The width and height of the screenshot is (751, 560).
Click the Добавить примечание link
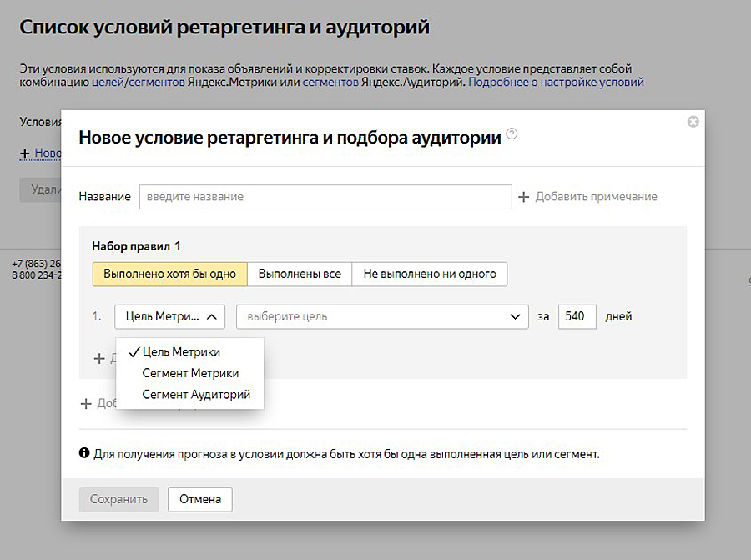tap(596, 197)
